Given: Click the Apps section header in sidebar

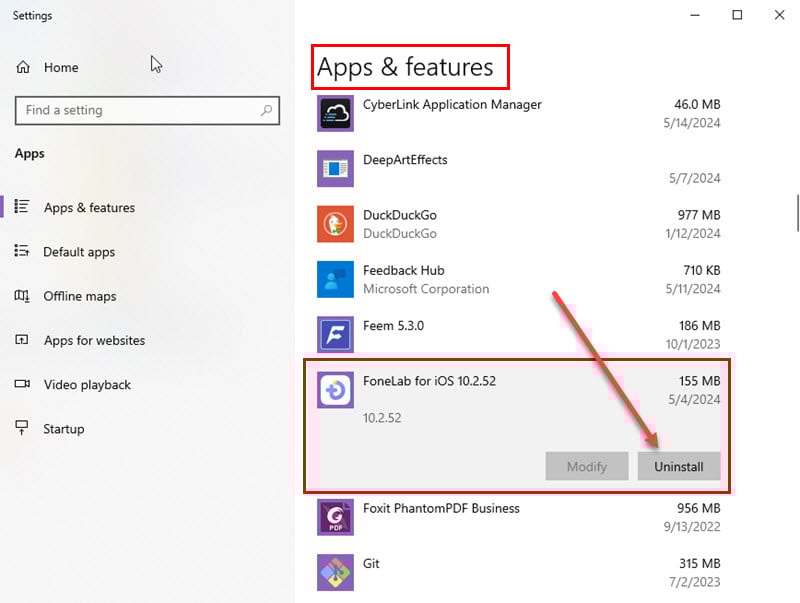Looking at the screenshot, I should pyautogui.click(x=30, y=154).
